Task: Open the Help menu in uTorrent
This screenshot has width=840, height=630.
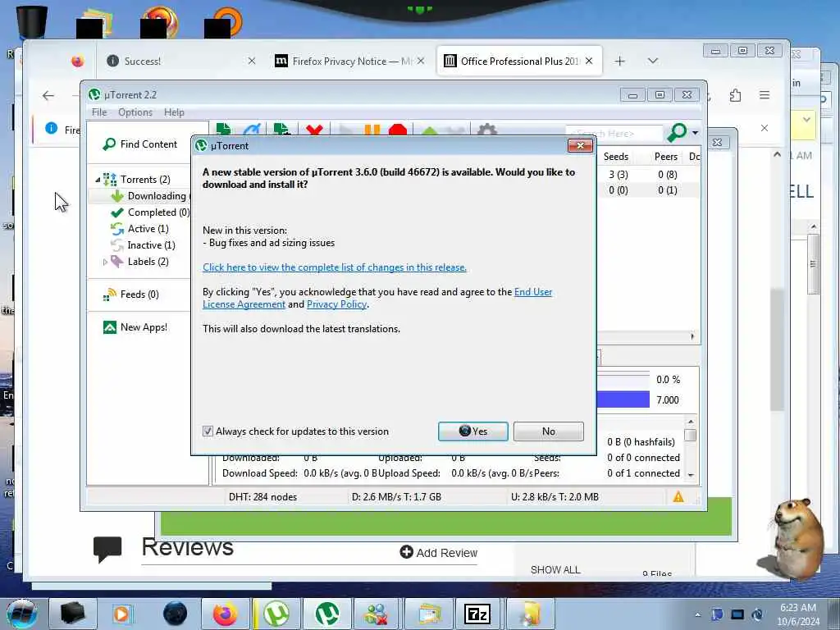Action: pos(174,112)
